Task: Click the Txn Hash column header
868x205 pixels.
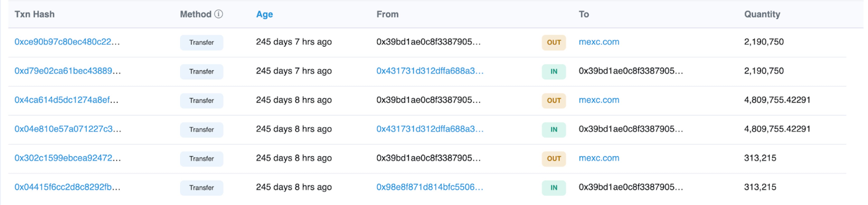Action: [34, 14]
